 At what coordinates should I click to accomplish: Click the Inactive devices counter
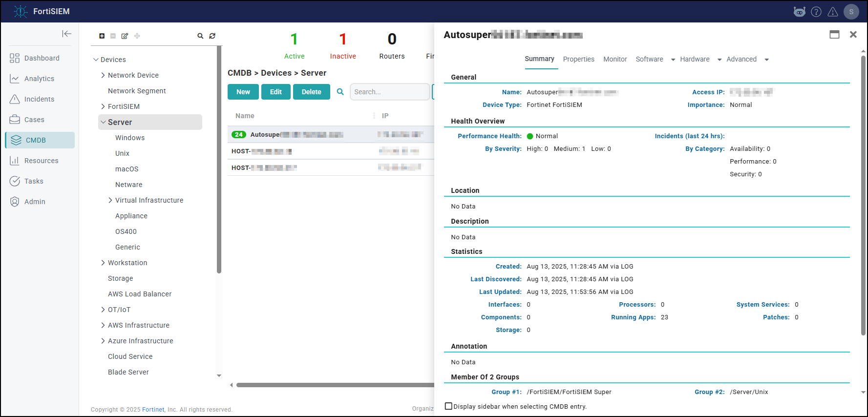point(343,45)
